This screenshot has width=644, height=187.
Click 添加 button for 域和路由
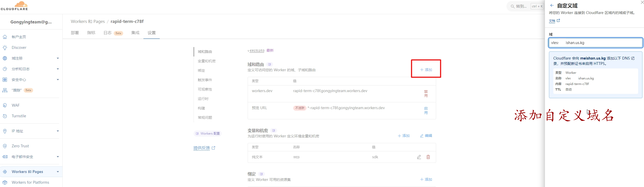(x=426, y=70)
